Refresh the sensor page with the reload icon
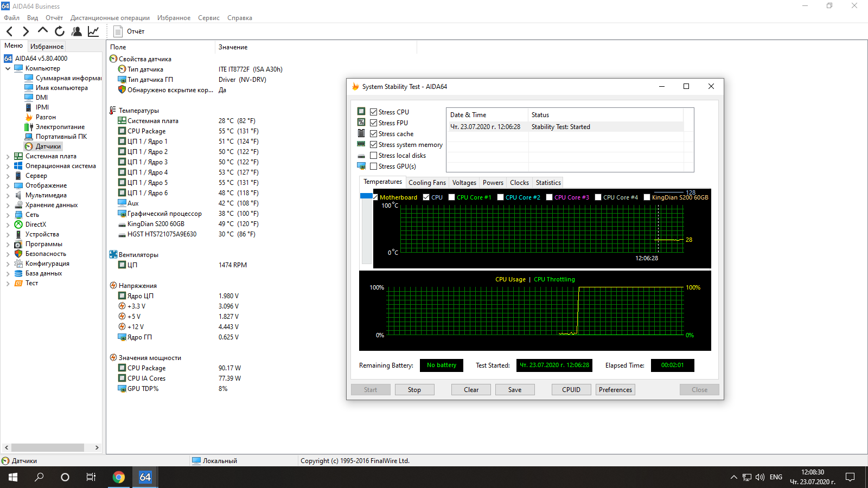 click(60, 31)
